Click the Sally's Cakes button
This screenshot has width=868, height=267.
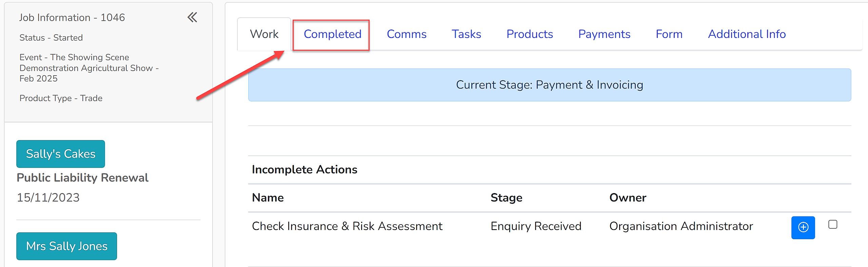point(61,154)
